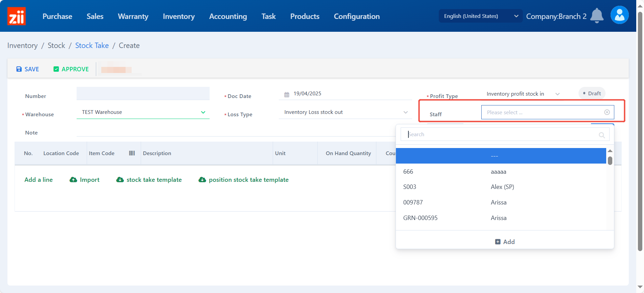This screenshot has width=644, height=293.
Task: Download the stock take template
Action: pyautogui.click(x=149, y=180)
